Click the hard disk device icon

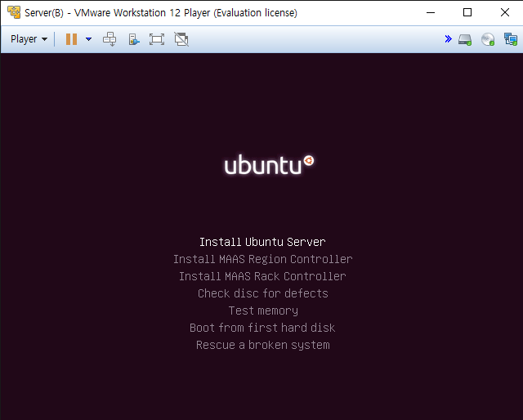tap(465, 39)
